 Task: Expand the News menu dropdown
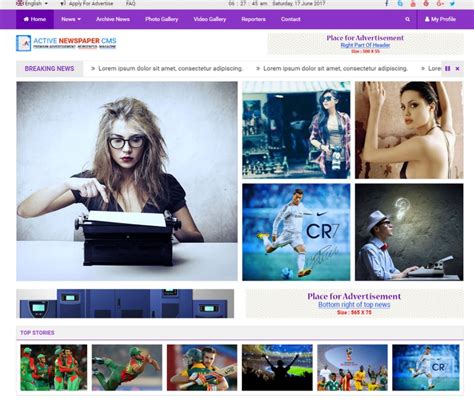(71, 19)
